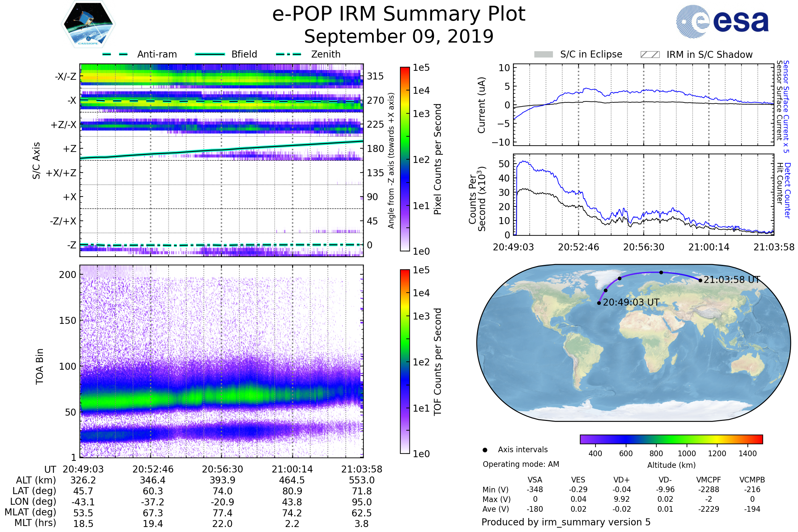
Task: Click the Altitude (km) color bar
Action: point(671,439)
